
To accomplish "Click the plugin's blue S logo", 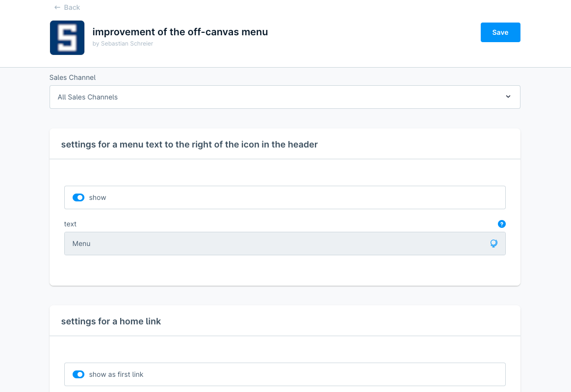I will click(x=67, y=38).
